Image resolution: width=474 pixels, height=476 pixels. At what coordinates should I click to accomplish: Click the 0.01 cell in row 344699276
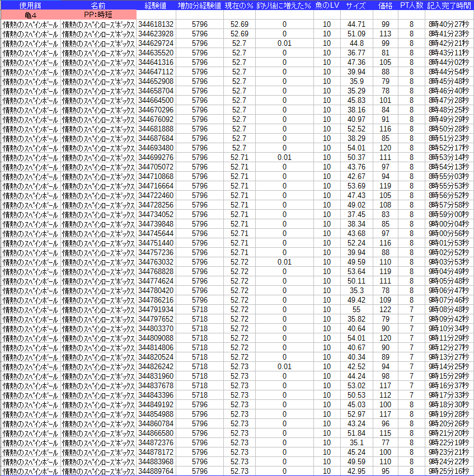click(x=284, y=157)
